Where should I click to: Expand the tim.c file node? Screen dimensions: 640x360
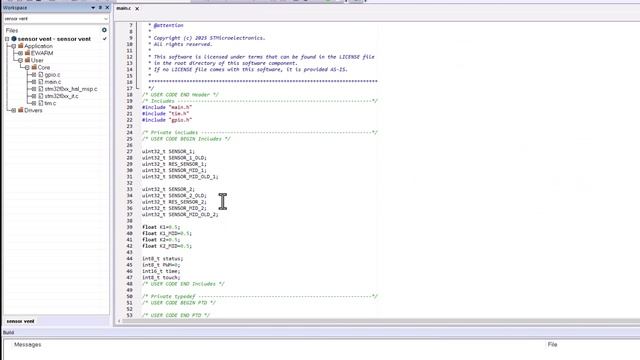pos(34,103)
